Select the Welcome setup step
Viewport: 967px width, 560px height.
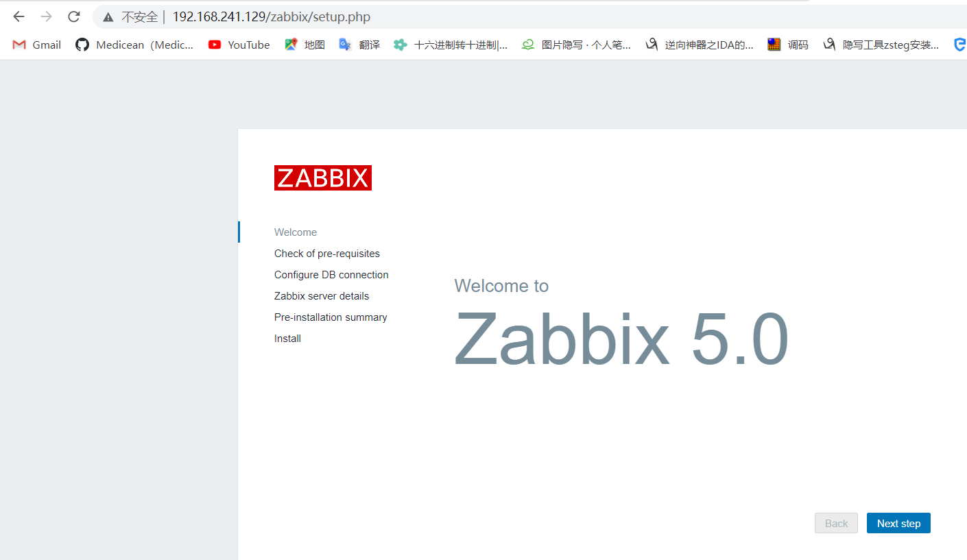(x=296, y=232)
